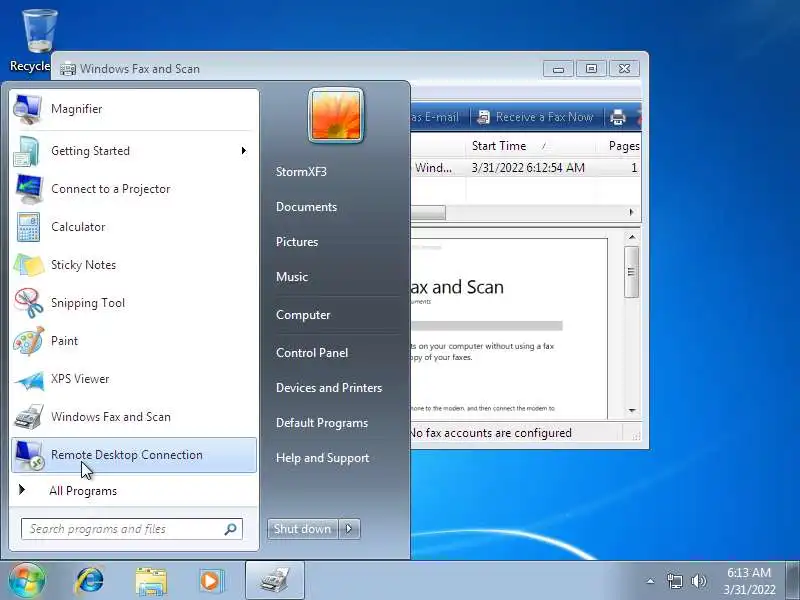Click 'No fax accounts are configured' status text
The image size is (800, 600).
coord(491,433)
